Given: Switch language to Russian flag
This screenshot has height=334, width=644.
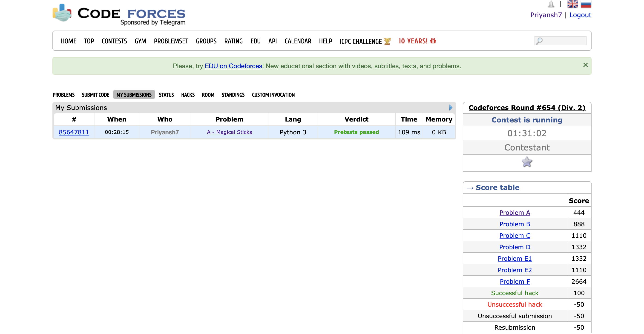Looking at the screenshot, I should 586,4.
